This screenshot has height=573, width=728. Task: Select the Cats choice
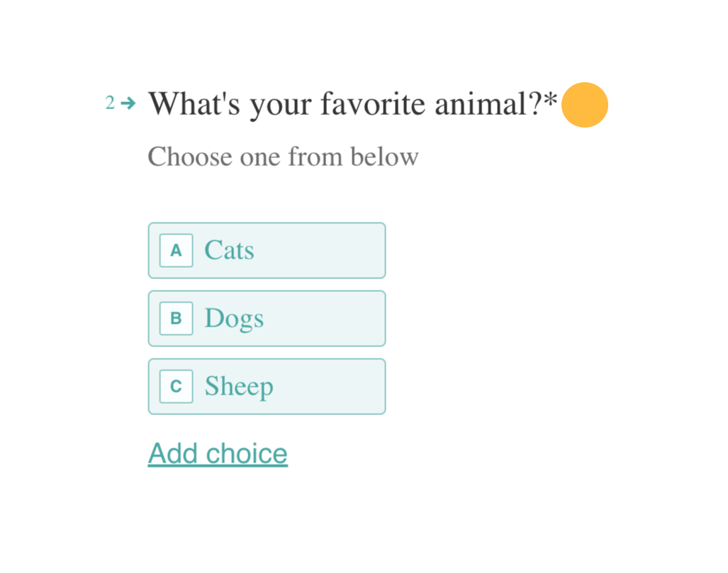267,251
